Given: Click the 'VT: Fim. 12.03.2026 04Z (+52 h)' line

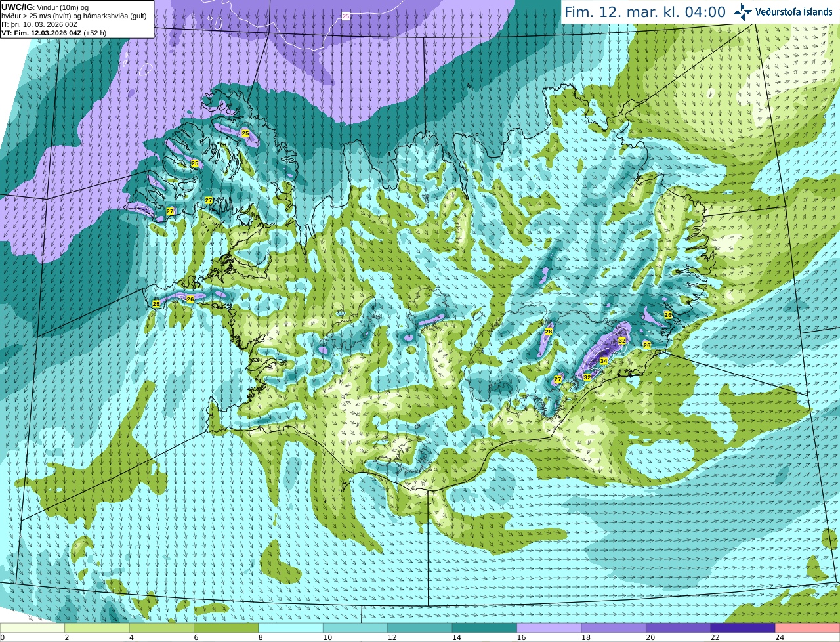Looking at the screenshot, I should (54, 33).
